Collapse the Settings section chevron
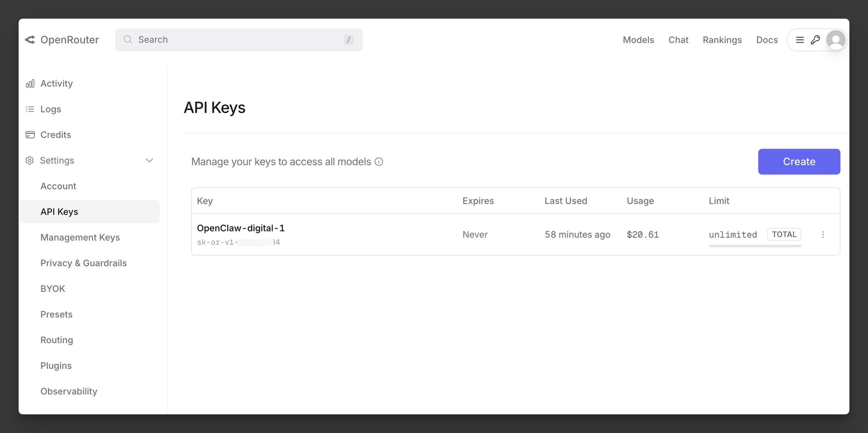 tap(149, 161)
